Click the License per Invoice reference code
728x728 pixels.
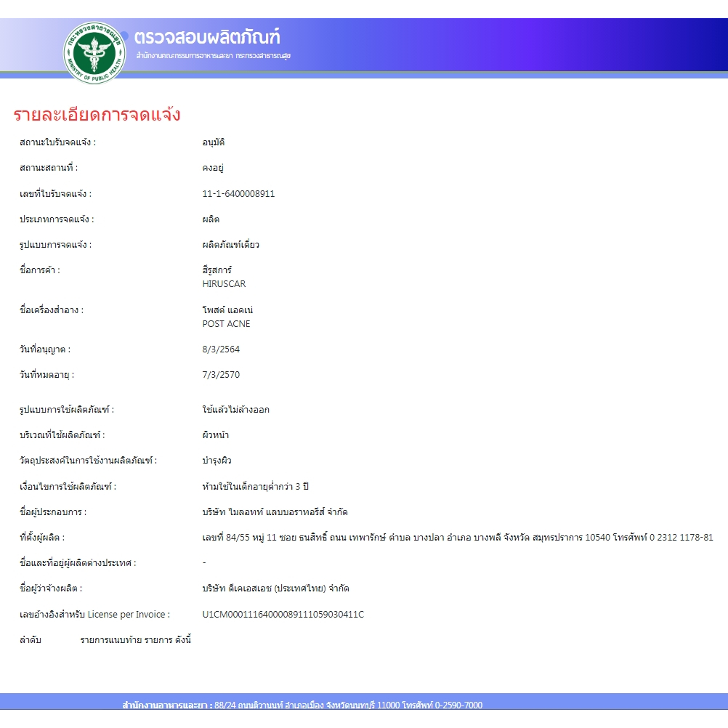[x=283, y=615]
